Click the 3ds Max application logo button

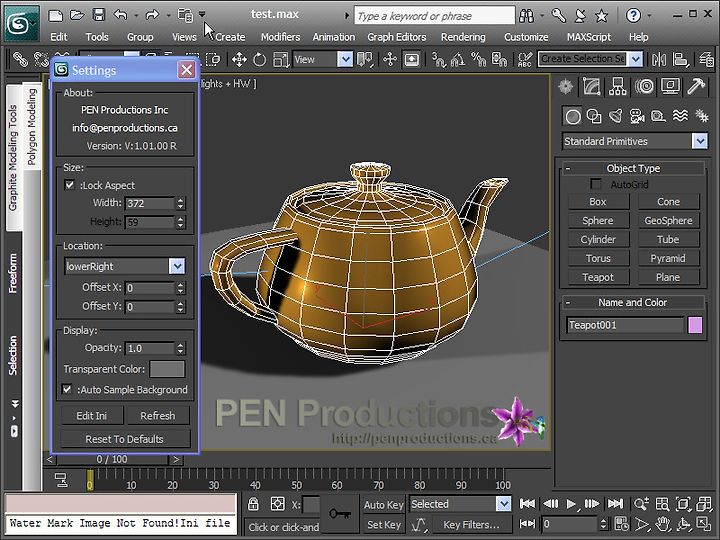tap(22, 23)
